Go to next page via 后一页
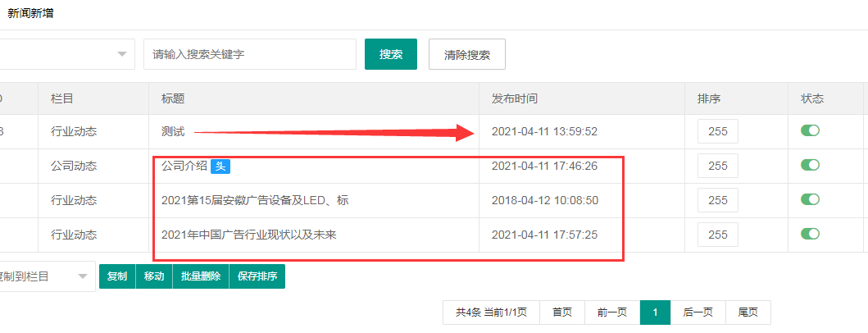The width and height of the screenshot is (868, 333). [x=698, y=312]
